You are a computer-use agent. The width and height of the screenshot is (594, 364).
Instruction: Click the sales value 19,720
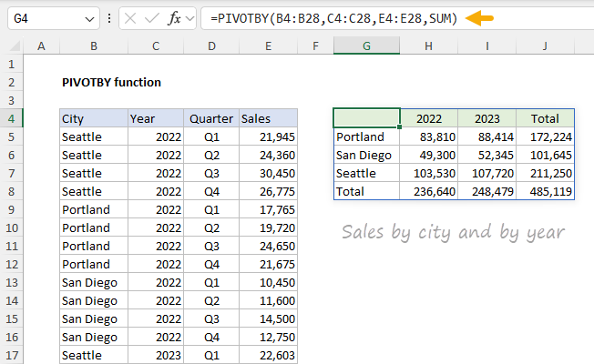(268, 227)
